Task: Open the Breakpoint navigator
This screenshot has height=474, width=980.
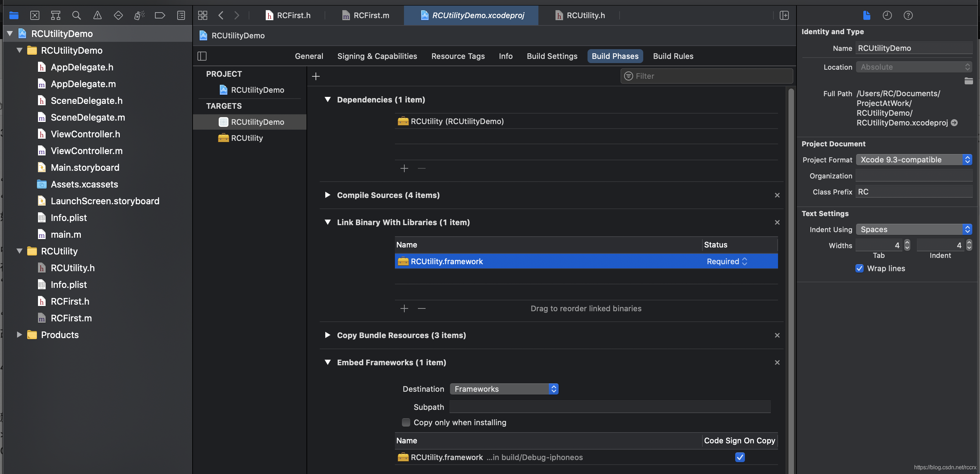Action: 160,15
